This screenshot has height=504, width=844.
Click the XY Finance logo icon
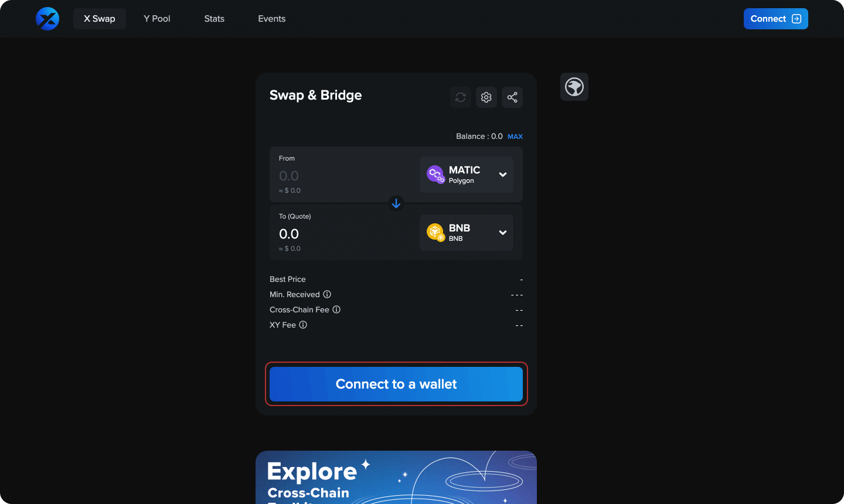[47, 19]
